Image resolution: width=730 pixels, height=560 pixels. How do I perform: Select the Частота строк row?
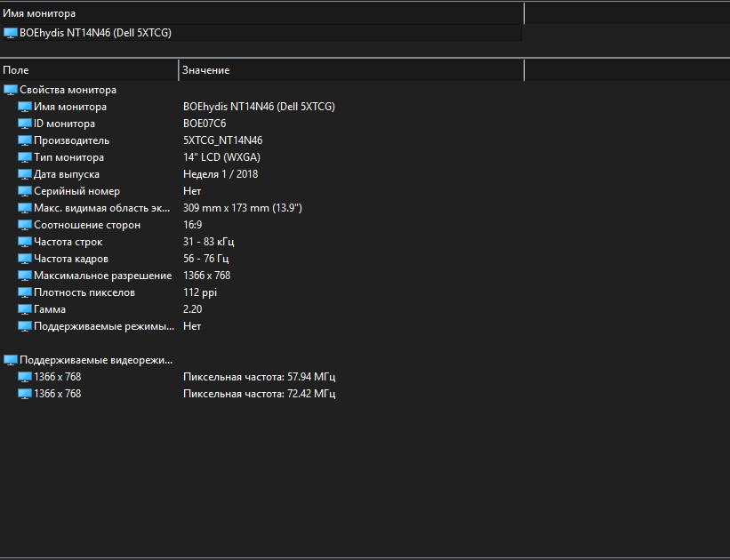pos(68,242)
